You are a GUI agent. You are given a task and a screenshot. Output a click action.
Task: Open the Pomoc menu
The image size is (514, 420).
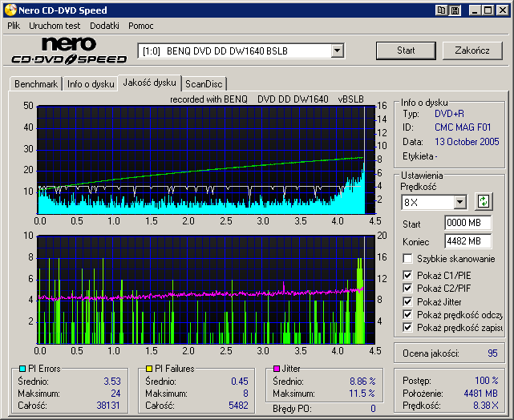click(141, 26)
